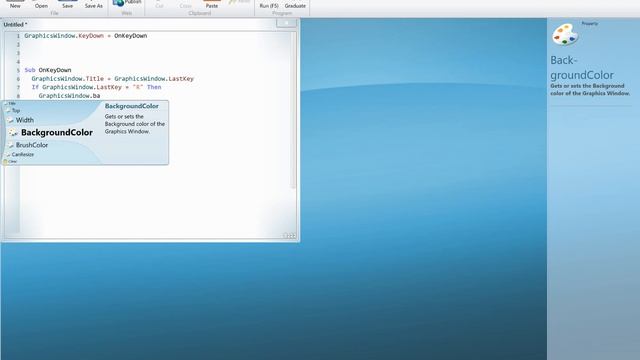
Task: Run the program with Run (F5)
Action: (269, 4)
